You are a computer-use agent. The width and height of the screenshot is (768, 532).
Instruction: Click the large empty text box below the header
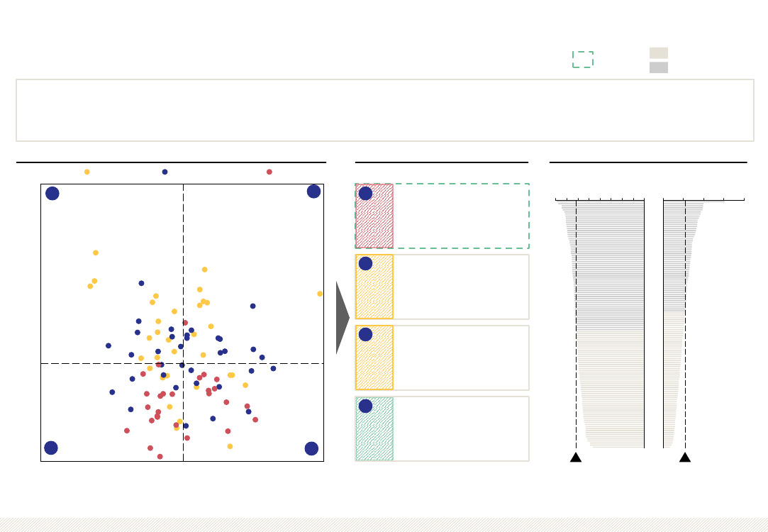(x=385, y=110)
